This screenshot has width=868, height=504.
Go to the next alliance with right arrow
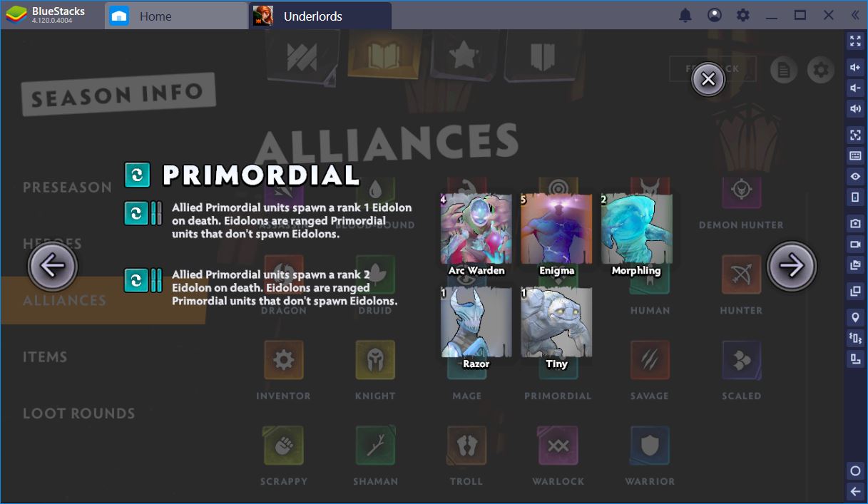tap(792, 266)
